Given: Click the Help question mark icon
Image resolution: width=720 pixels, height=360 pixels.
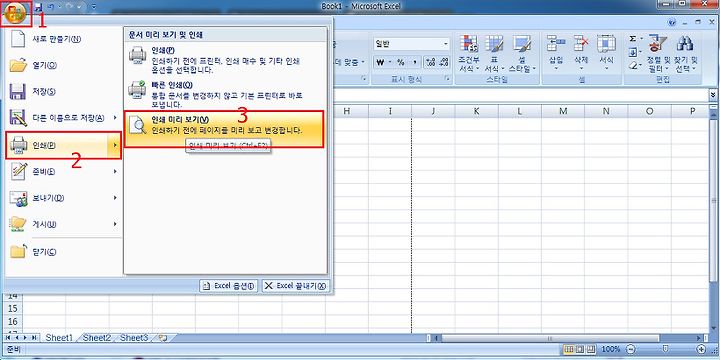Looking at the screenshot, I should tap(673, 22).
